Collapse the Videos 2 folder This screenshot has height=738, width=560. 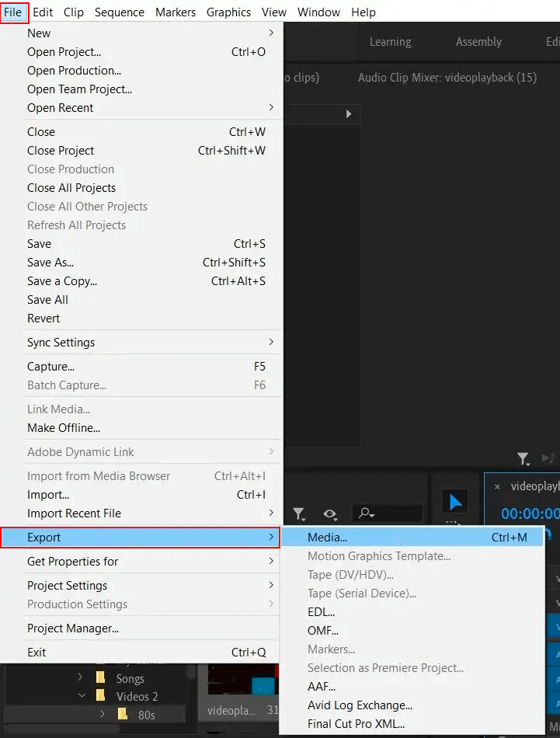tap(82, 695)
